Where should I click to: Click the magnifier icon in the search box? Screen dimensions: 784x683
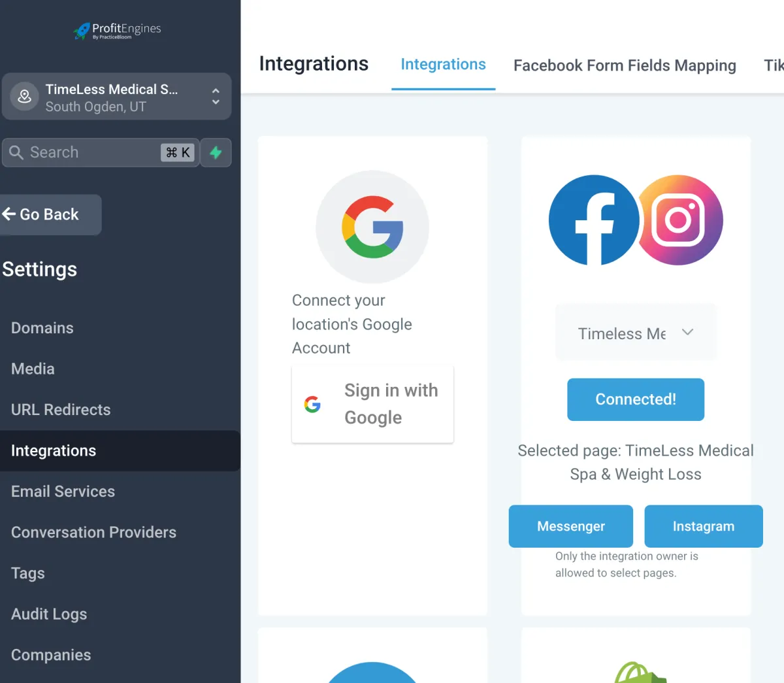pos(16,152)
